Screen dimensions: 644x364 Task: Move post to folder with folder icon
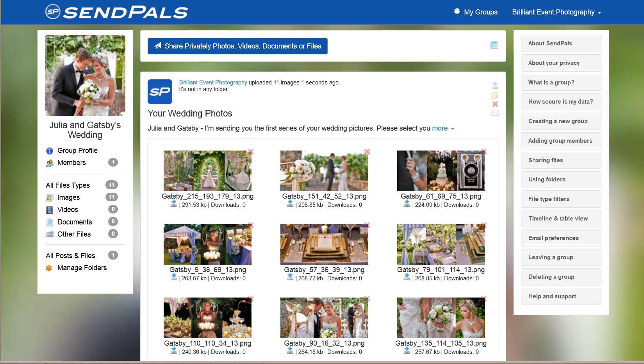(x=495, y=95)
